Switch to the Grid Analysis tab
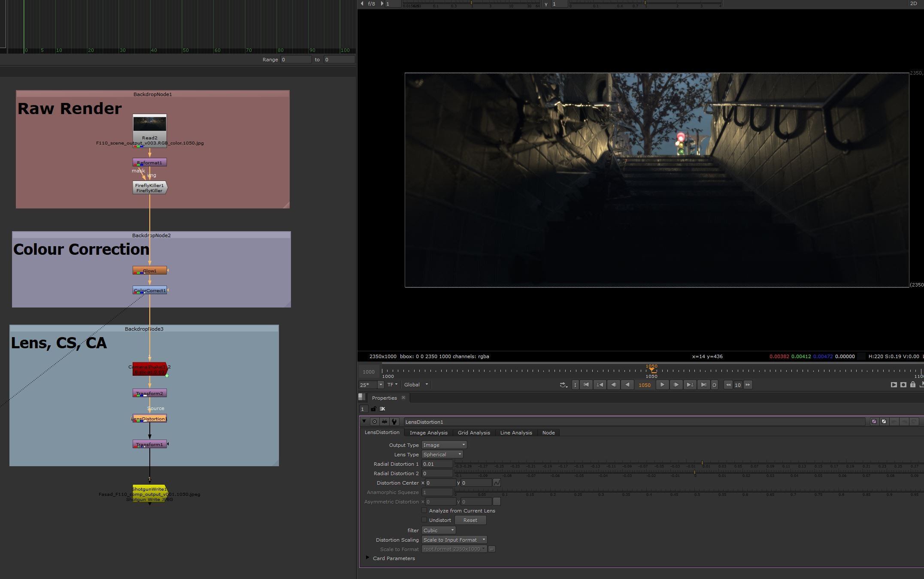This screenshot has width=924, height=579. [474, 433]
